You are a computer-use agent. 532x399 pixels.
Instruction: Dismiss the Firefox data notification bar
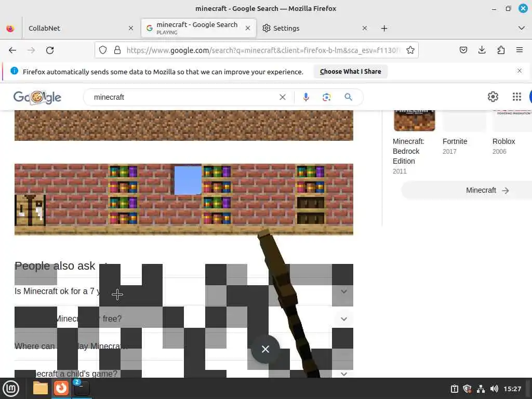(520, 71)
